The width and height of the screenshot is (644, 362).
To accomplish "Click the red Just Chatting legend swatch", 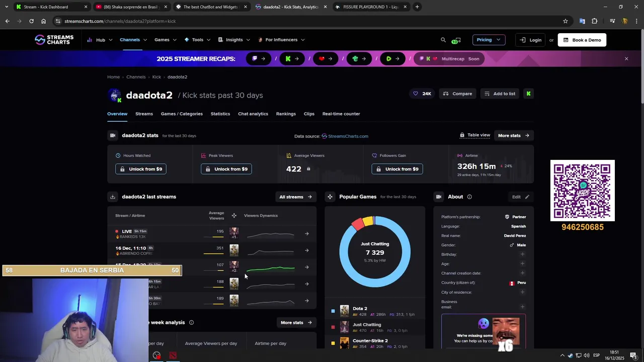I will tap(333, 327).
